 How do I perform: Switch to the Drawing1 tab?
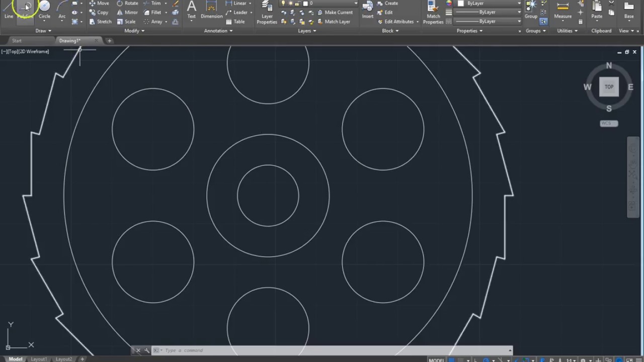click(69, 41)
